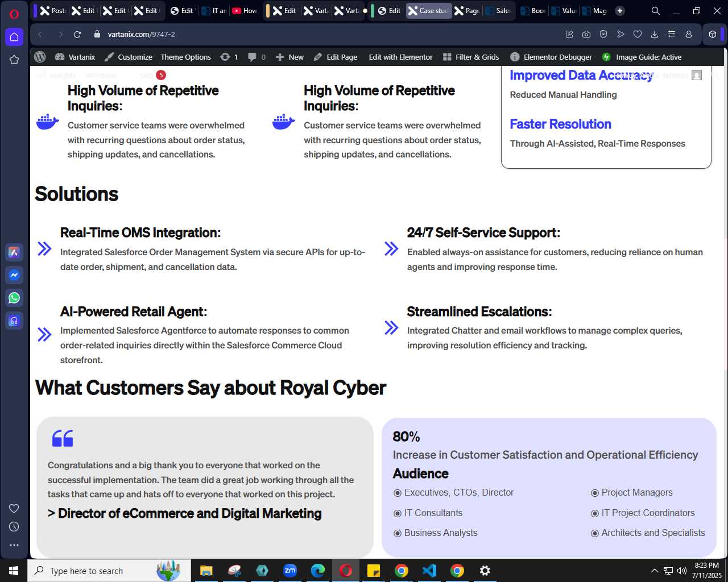Open SEO notifications badge showing 5
This screenshot has height=582, width=728.
[x=161, y=75]
